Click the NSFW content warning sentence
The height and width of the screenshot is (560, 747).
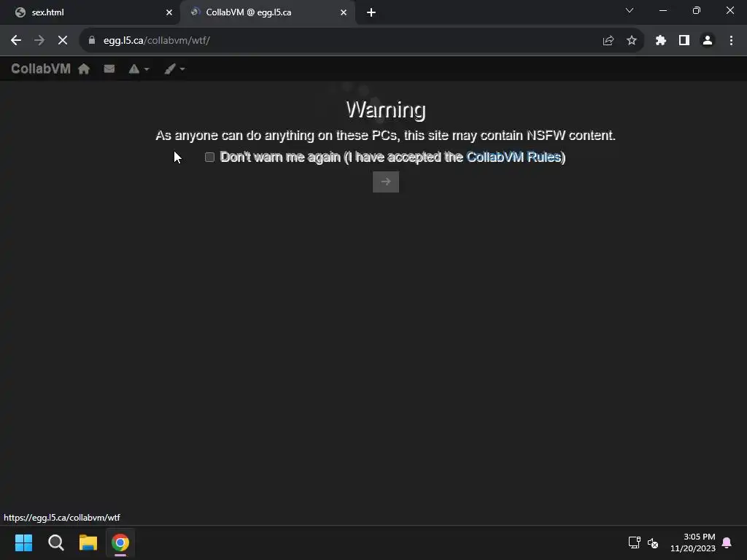[x=385, y=135]
